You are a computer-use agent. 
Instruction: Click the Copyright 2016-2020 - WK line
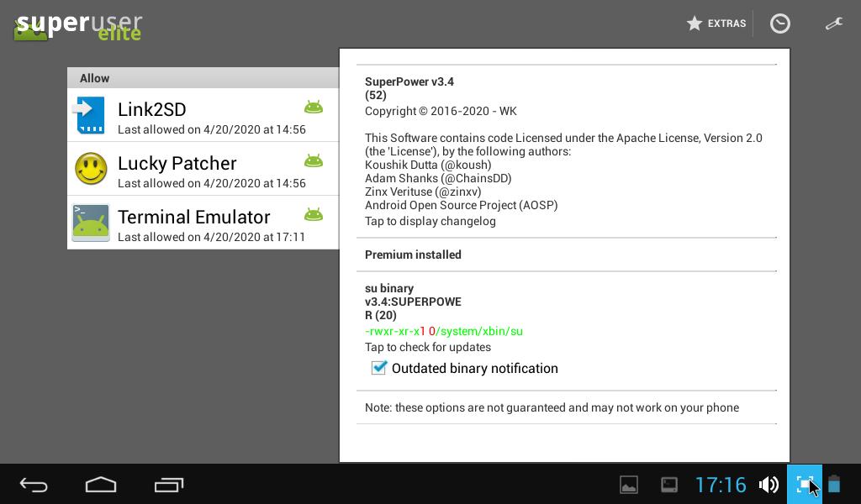[441, 112]
